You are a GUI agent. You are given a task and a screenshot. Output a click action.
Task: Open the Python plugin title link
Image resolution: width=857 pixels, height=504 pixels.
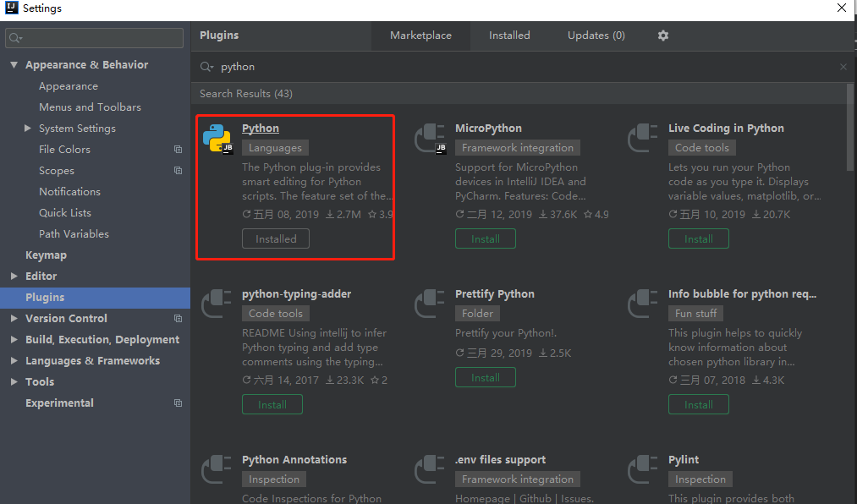pyautogui.click(x=261, y=129)
